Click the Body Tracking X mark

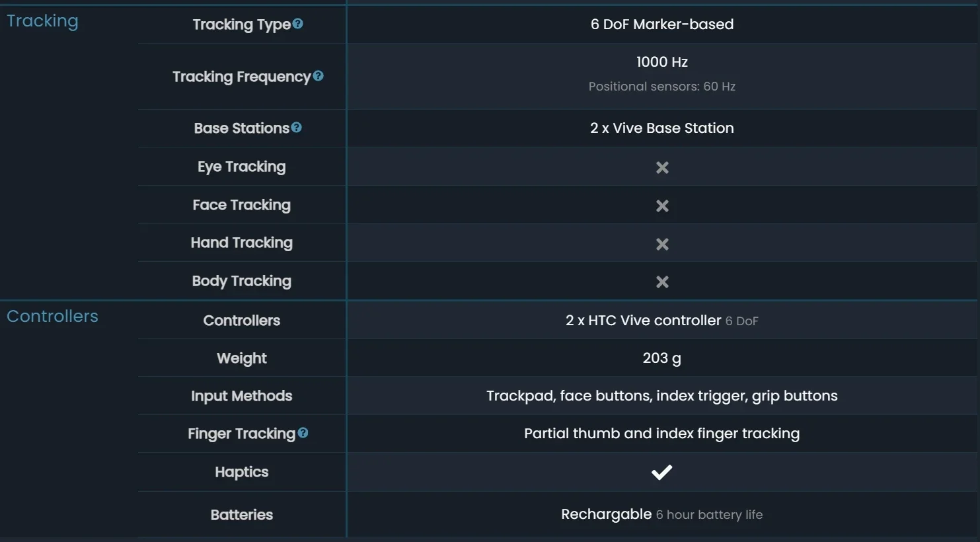(662, 282)
